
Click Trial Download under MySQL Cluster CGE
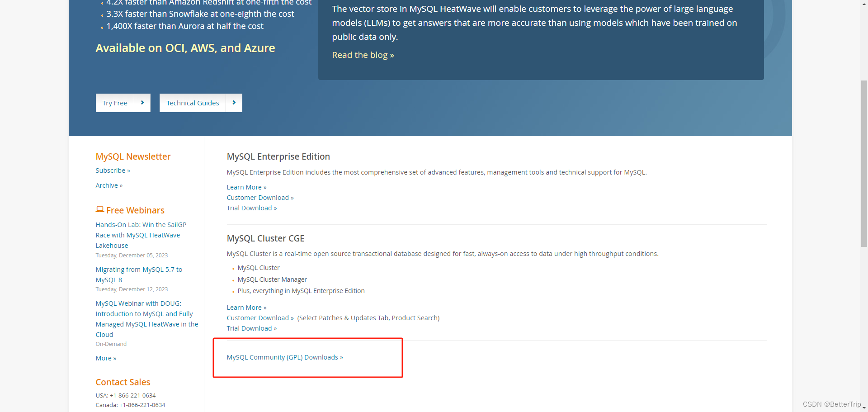pyautogui.click(x=252, y=328)
